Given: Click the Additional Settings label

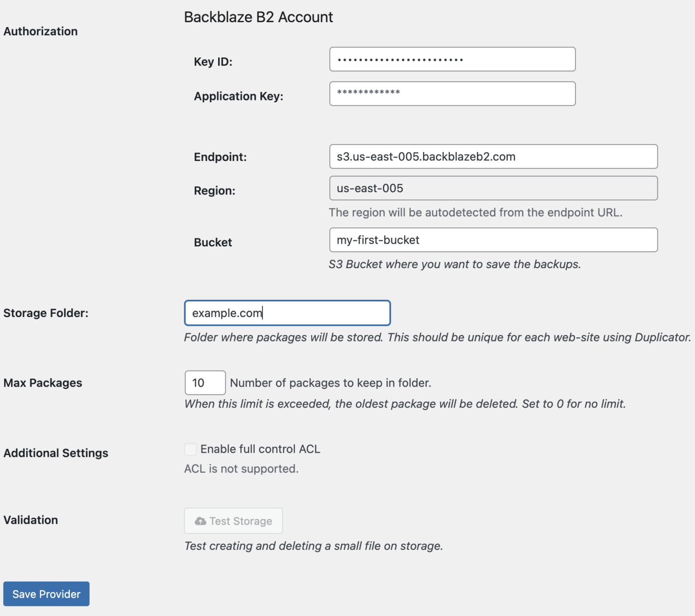Looking at the screenshot, I should tap(56, 453).
